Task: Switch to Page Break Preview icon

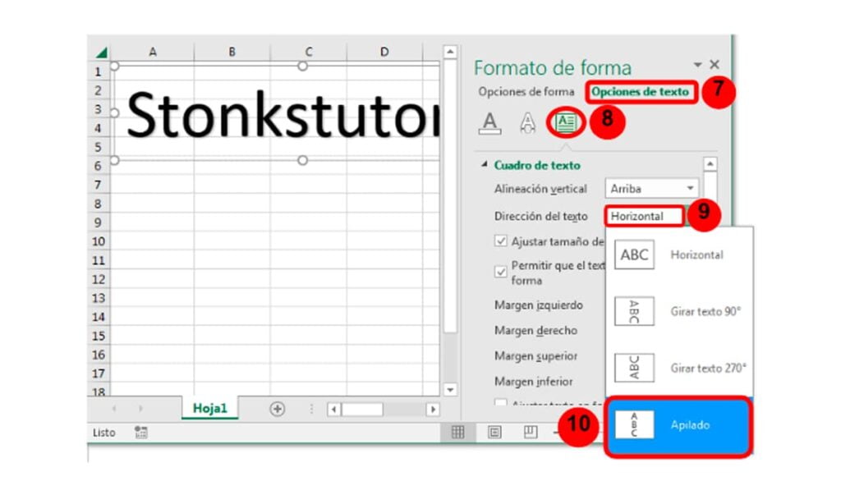Action: point(531,432)
